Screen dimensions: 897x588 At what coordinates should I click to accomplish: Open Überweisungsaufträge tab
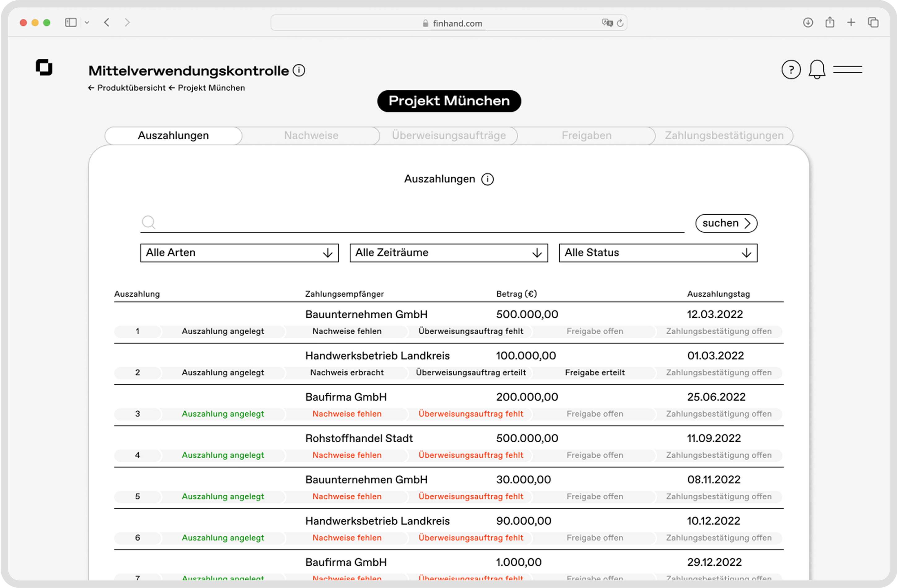(x=449, y=135)
